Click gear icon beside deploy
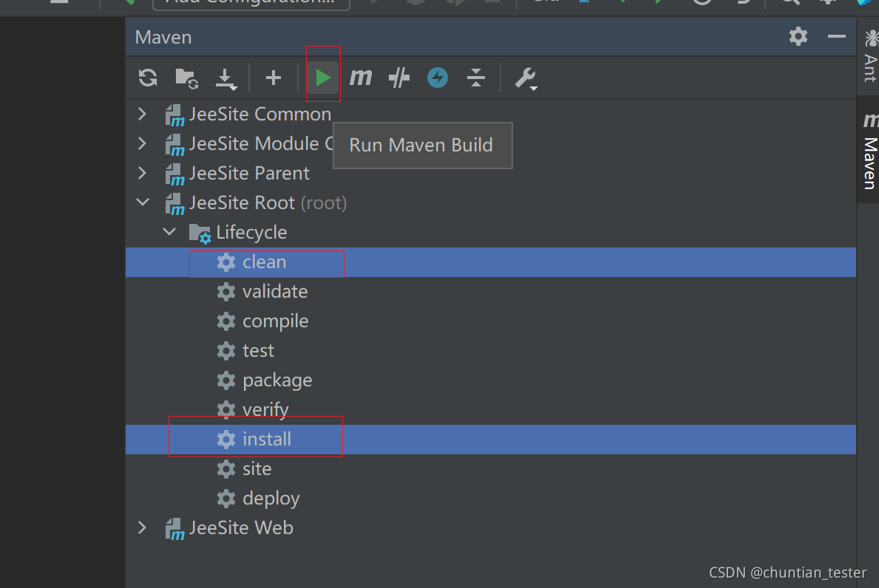This screenshot has height=588, width=879. pyautogui.click(x=226, y=499)
